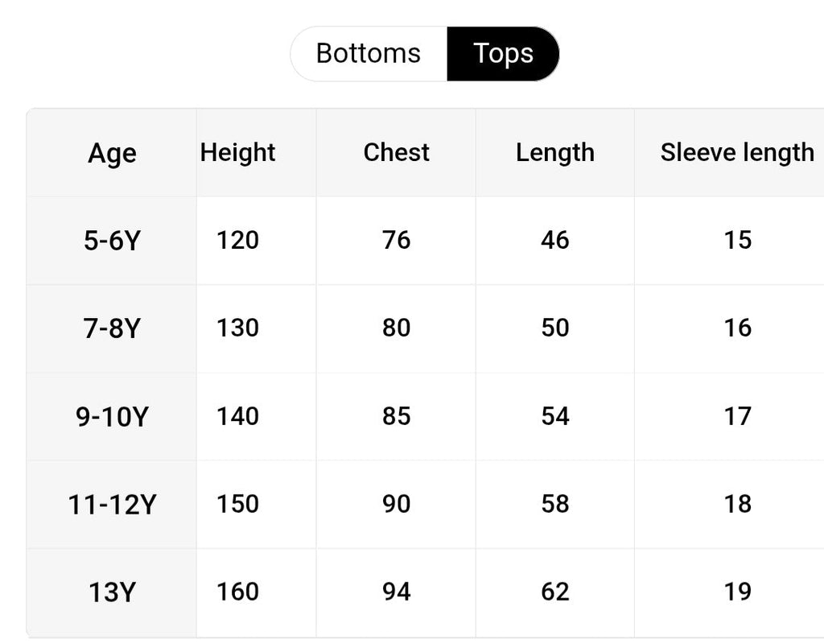Click length value 54
This screenshot has width=824, height=644.
pyautogui.click(x=555, y=416)
